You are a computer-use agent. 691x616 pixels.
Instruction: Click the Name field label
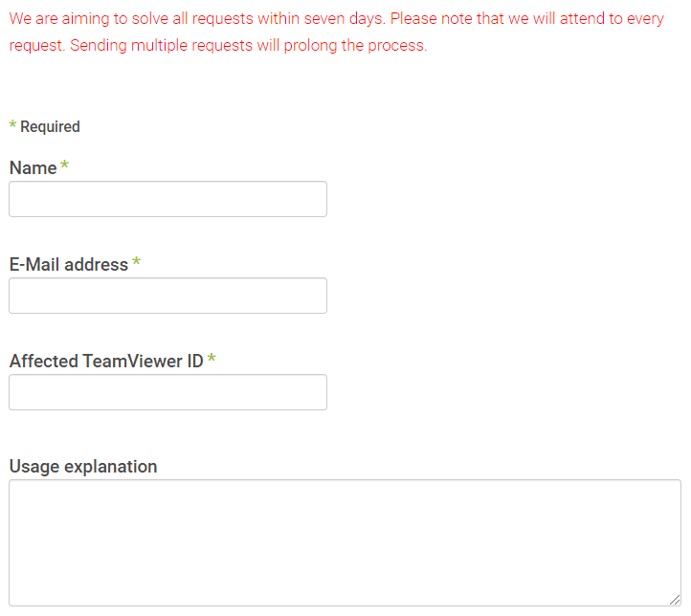[x=33, y=167]
